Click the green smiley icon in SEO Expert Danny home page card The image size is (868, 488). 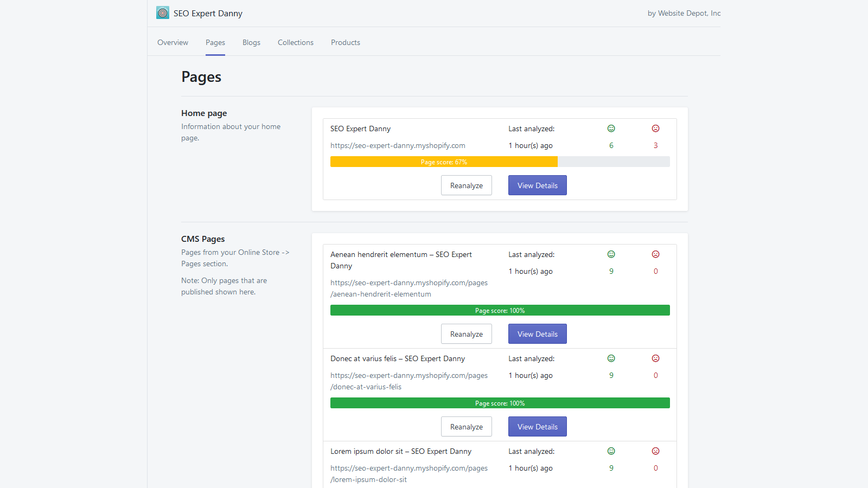[611, 129]
